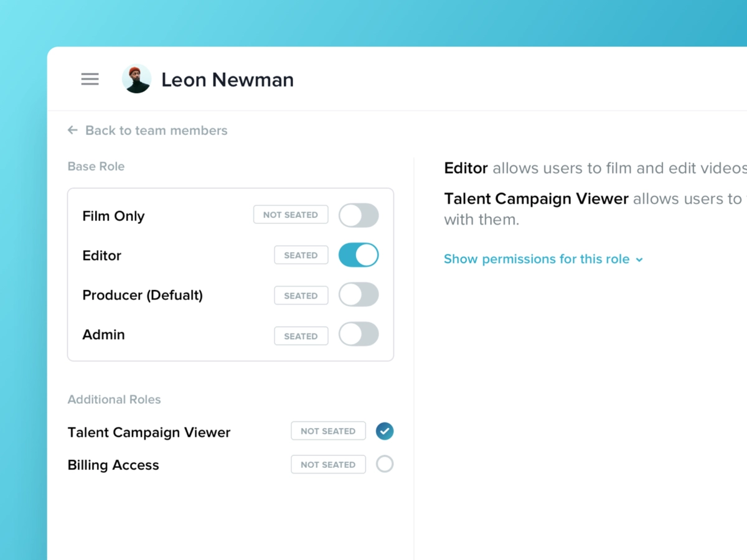Select the Admin role label

point(103,335)
